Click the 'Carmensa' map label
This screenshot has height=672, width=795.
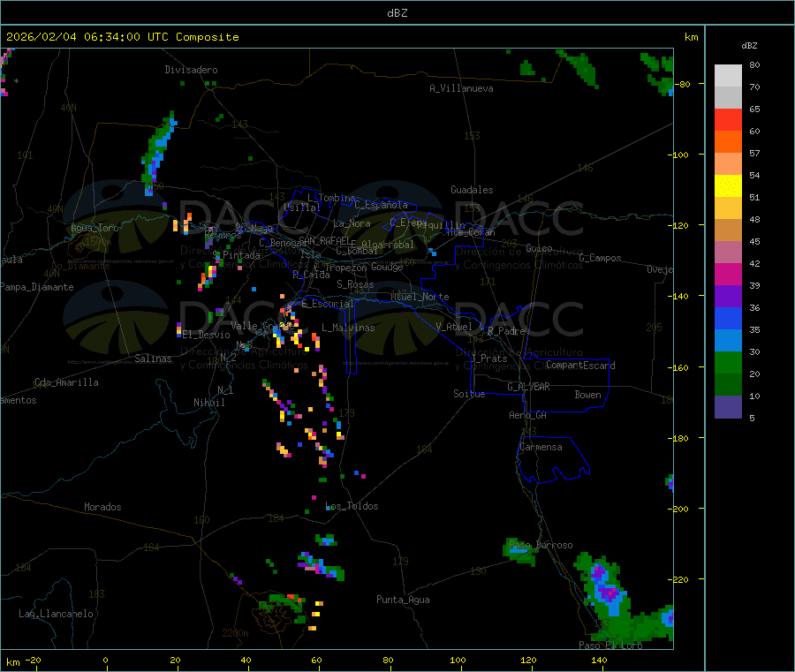click(541, 447)
